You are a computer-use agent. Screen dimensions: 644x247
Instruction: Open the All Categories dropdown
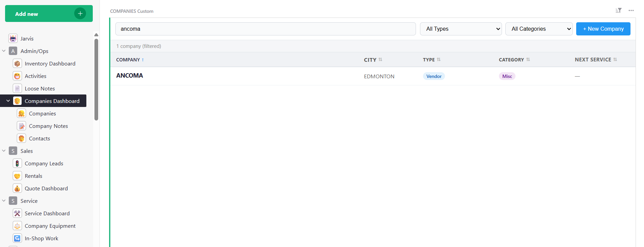(539, 29)
